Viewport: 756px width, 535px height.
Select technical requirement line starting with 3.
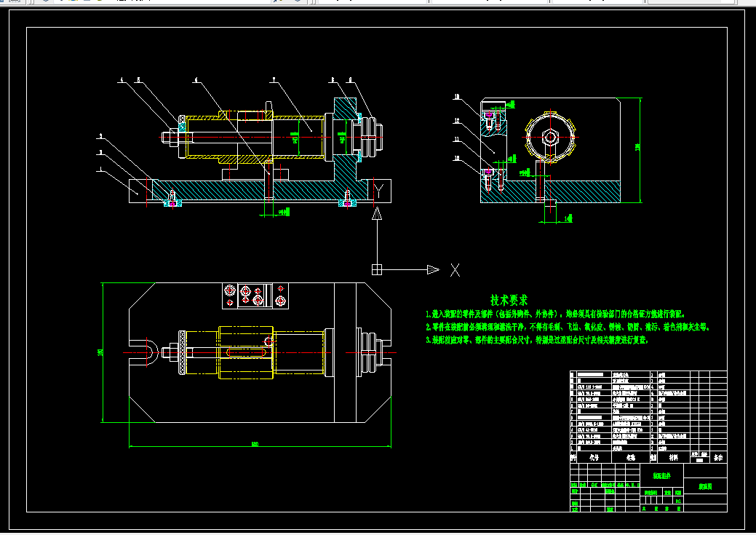coord(537,340)
